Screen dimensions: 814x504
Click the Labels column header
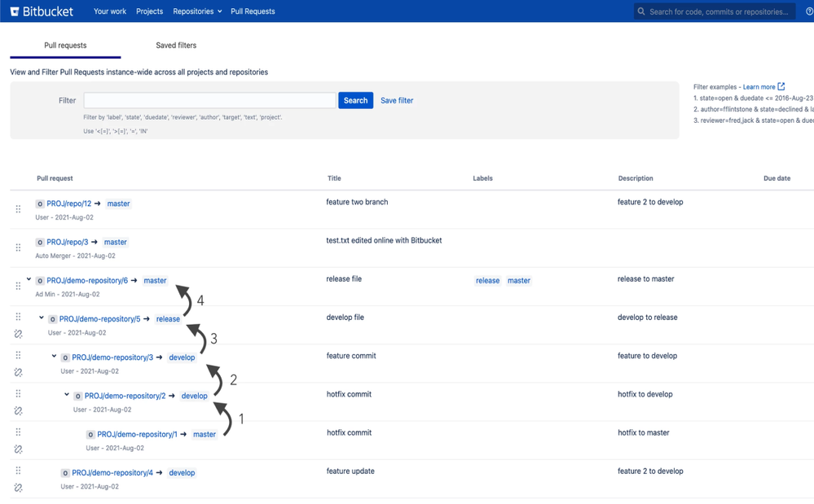coord(483,178)
